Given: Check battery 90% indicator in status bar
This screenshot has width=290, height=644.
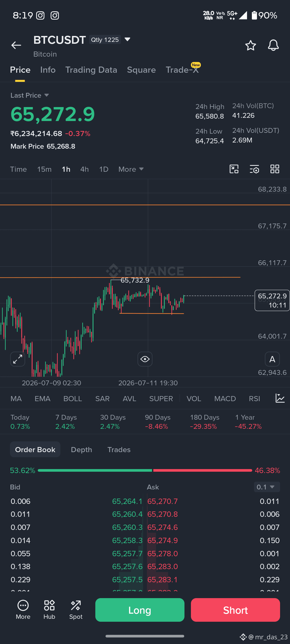Looking at the screenshot, I should 264,16.
